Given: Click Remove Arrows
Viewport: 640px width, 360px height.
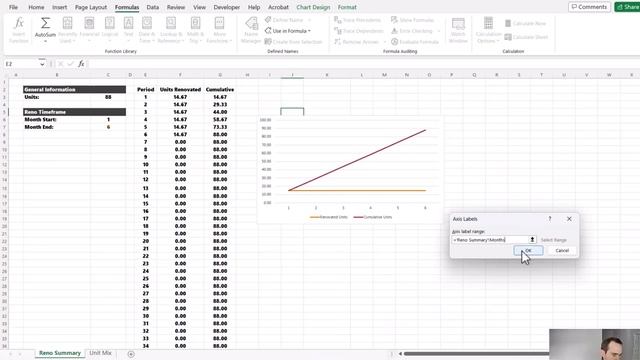Looking at the screenshot, I should (x=357, y=42).
